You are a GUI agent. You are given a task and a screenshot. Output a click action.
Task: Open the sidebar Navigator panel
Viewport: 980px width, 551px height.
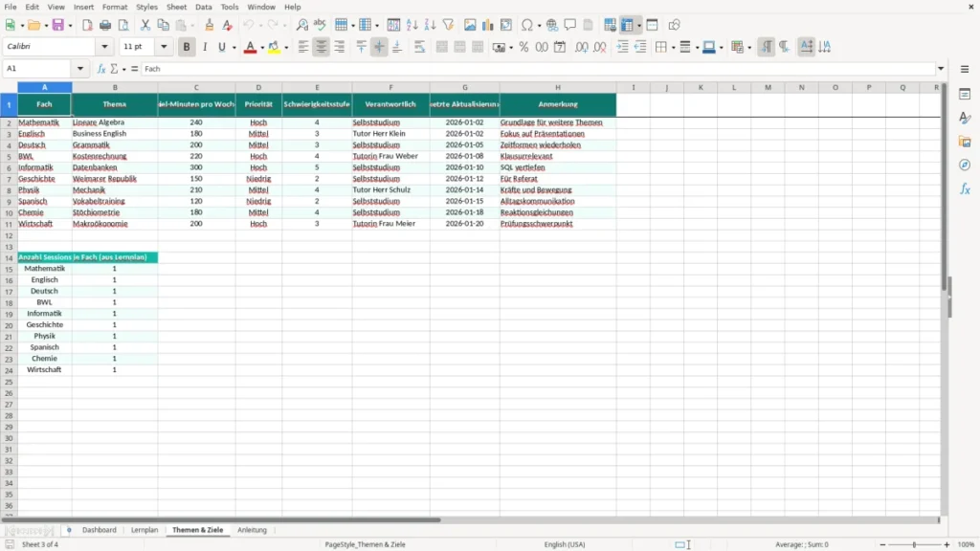coord(965,165)
